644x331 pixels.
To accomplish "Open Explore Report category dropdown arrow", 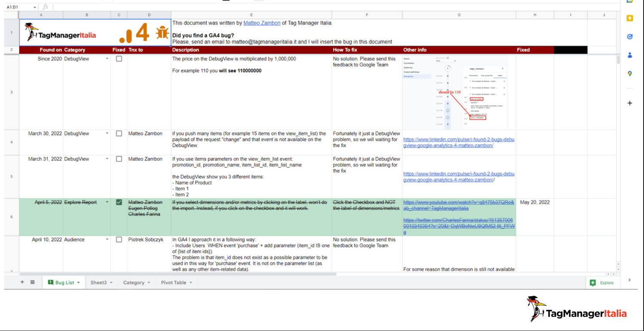I will (x=107, y=202).
